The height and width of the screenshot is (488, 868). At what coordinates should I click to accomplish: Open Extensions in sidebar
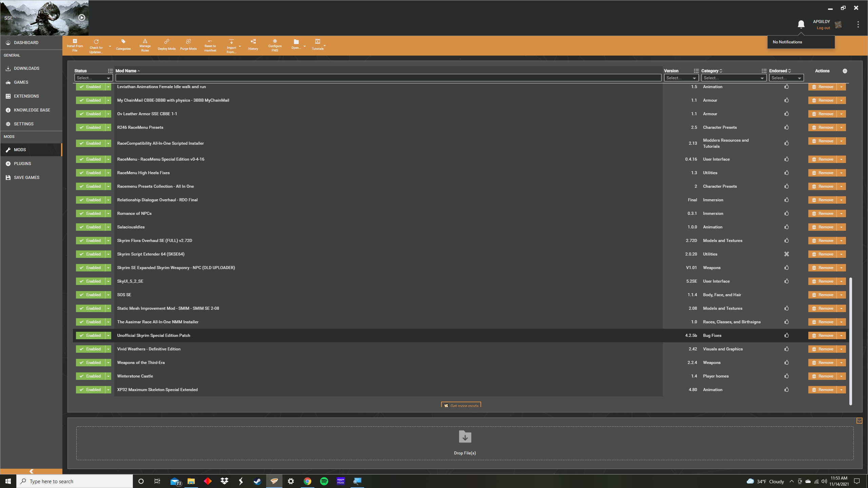(31, 96)
